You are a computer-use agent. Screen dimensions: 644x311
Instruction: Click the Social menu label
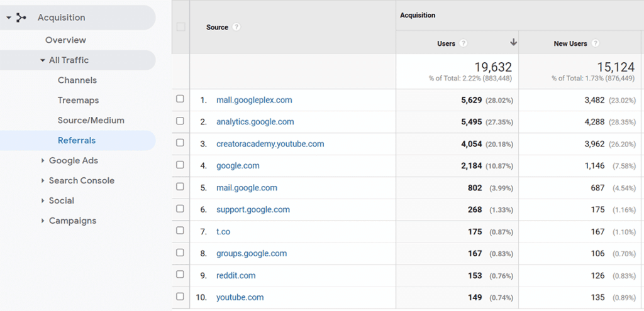tap(62, 200)
